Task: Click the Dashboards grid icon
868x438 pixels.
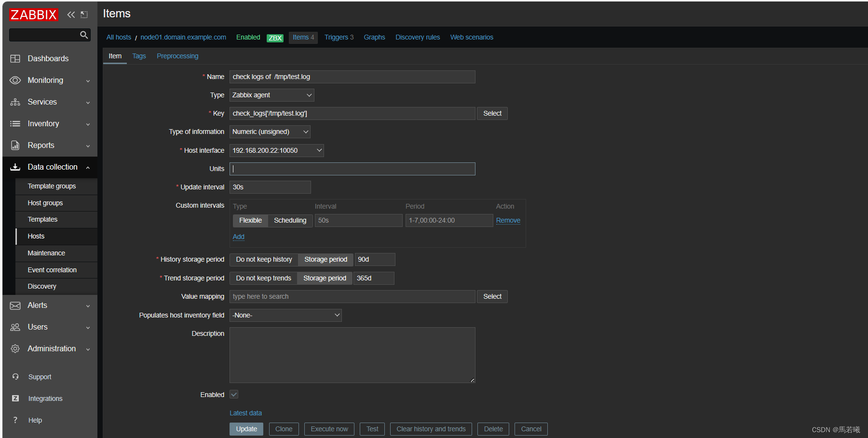Action: click(15, 59)
